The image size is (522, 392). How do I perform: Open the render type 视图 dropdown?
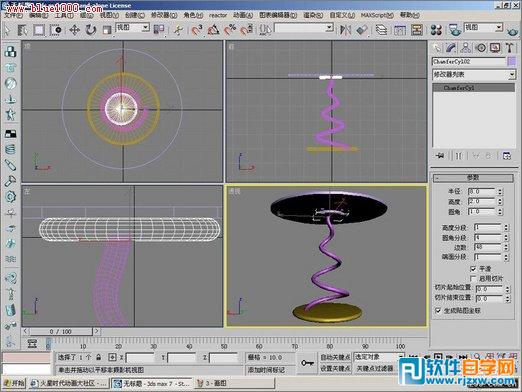click(483, 27)
